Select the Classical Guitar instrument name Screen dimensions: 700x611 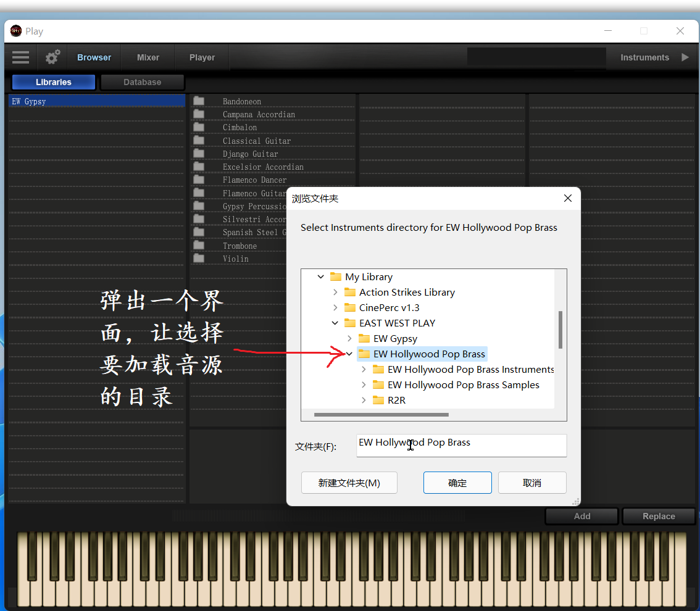[x=257, y=141]
